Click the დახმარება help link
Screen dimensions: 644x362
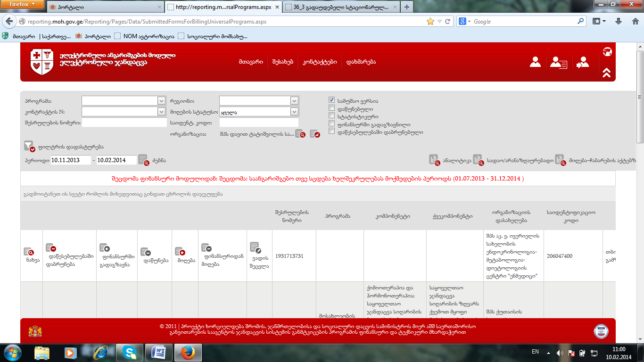pyautogui.click(x=361, y=62)
